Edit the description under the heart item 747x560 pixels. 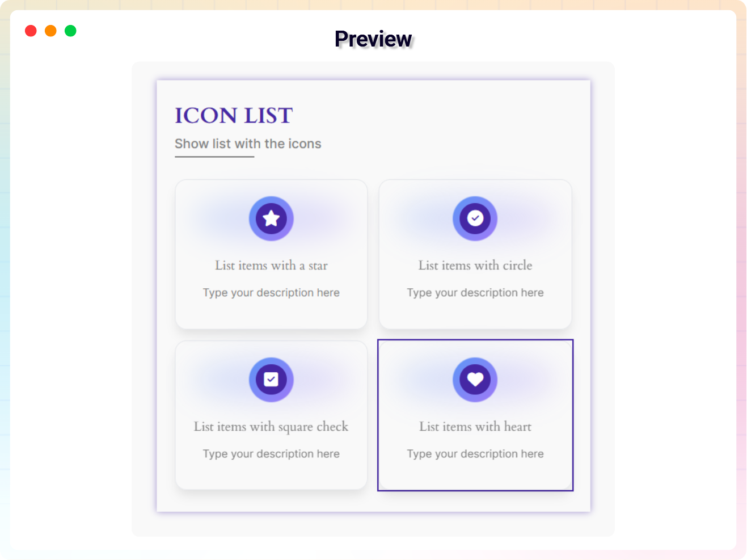coord(475,454)
